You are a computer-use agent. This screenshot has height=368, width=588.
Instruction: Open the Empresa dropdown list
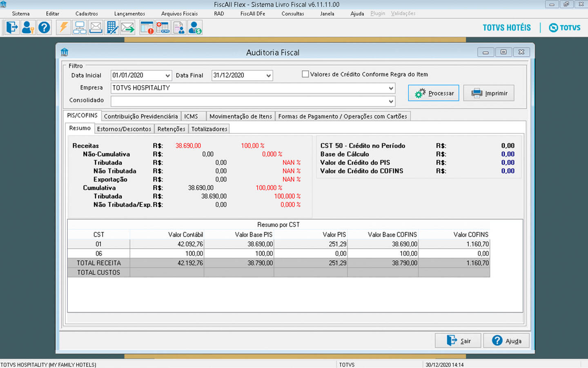pyautogui.click(x=391, y=88)
